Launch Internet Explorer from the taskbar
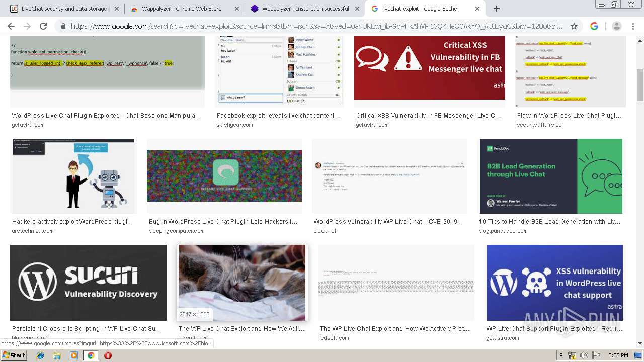 (40, 355)
